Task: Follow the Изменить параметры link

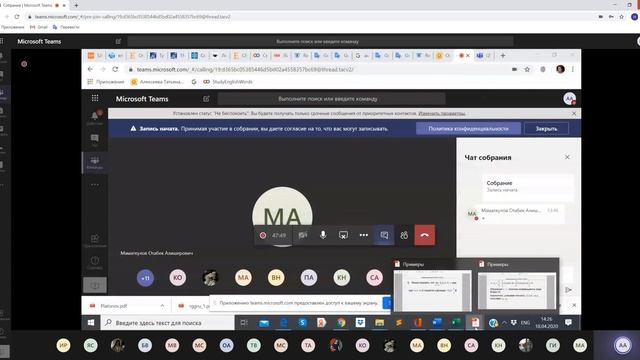Action: click(442, 113)
